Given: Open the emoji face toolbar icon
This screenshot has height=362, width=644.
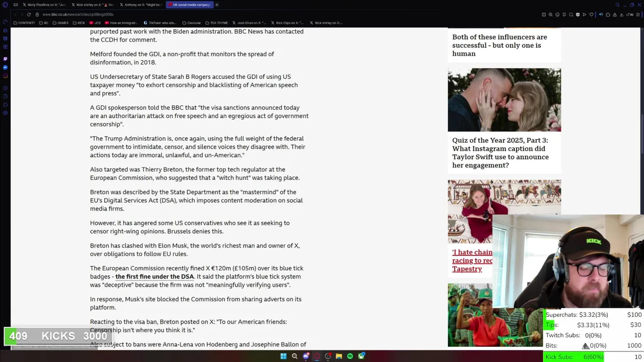Looking at the screenshot, I should point(557,15).
